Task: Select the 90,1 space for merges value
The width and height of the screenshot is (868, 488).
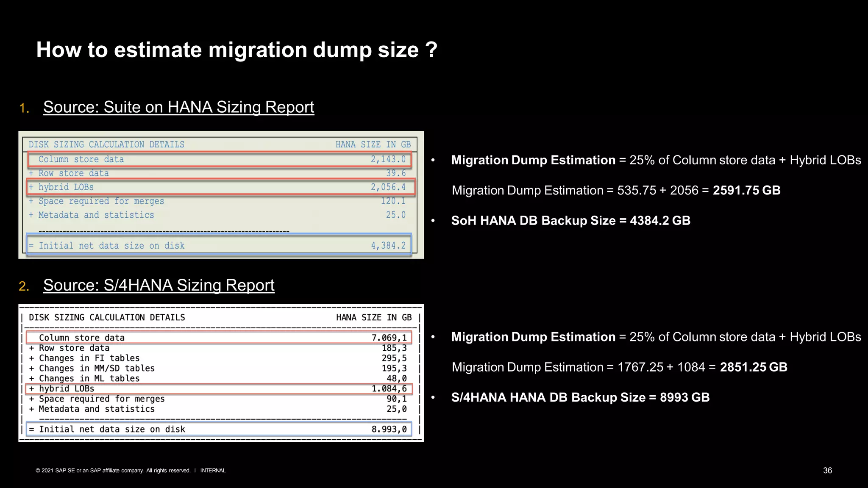Action: [x=397, y=399]
